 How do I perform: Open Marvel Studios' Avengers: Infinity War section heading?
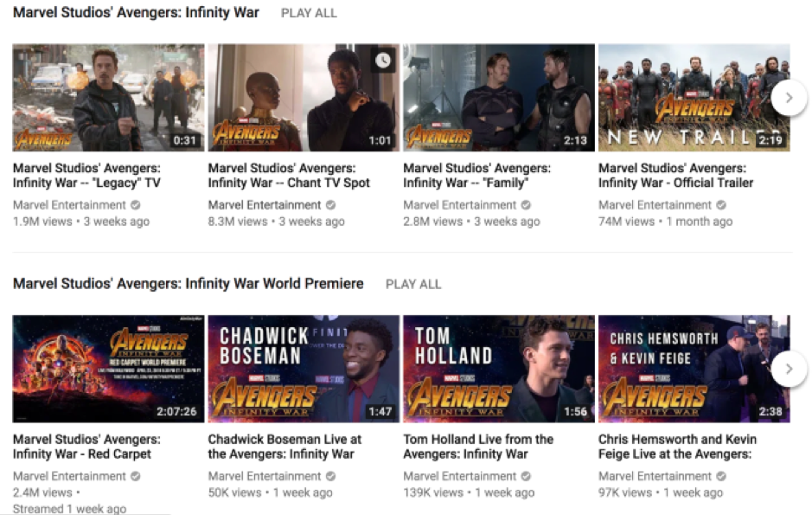point(136,13)
